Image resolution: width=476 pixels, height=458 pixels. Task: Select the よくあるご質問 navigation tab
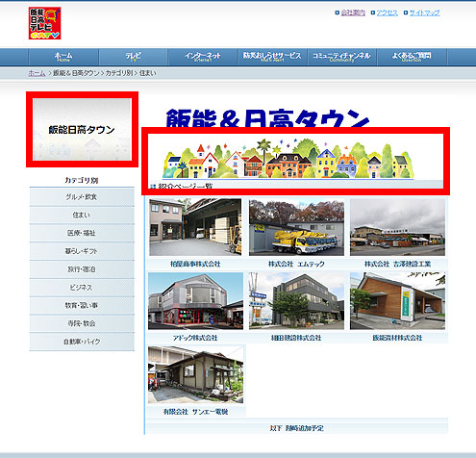pyautogui.click(x=412, y=57)
